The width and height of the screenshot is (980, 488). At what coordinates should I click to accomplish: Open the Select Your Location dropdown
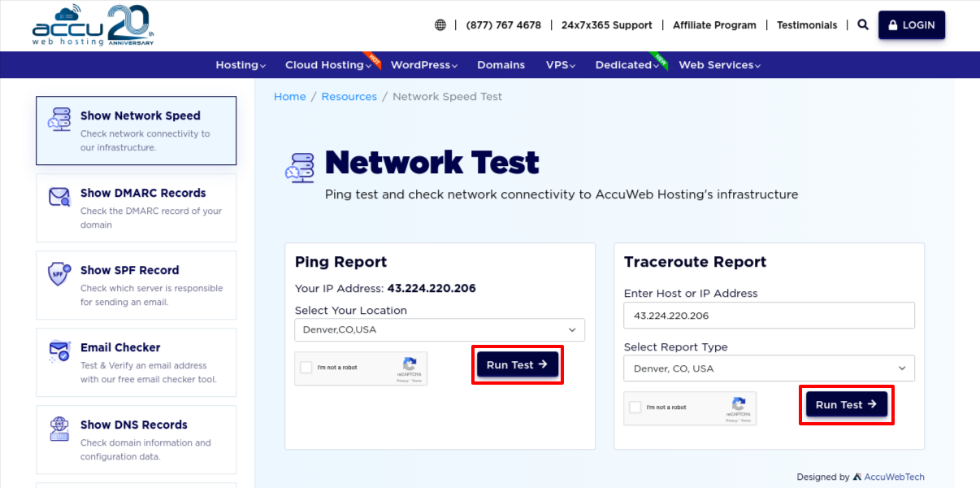440,329
